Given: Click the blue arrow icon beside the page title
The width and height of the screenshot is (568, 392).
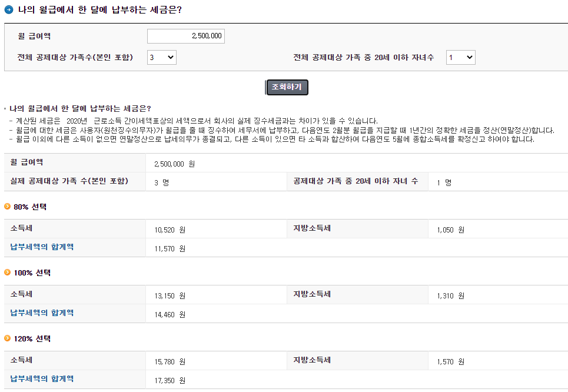Looking at the screenshot, I should 9,10.
